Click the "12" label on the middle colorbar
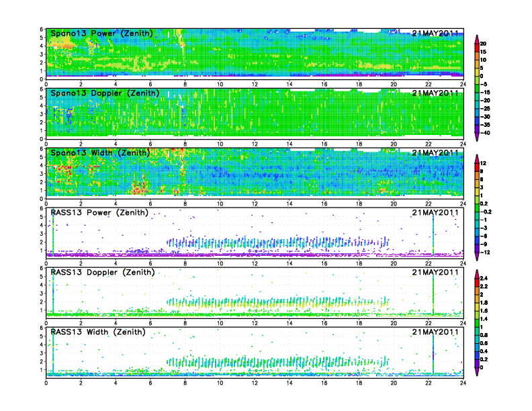 click(483, 163)
